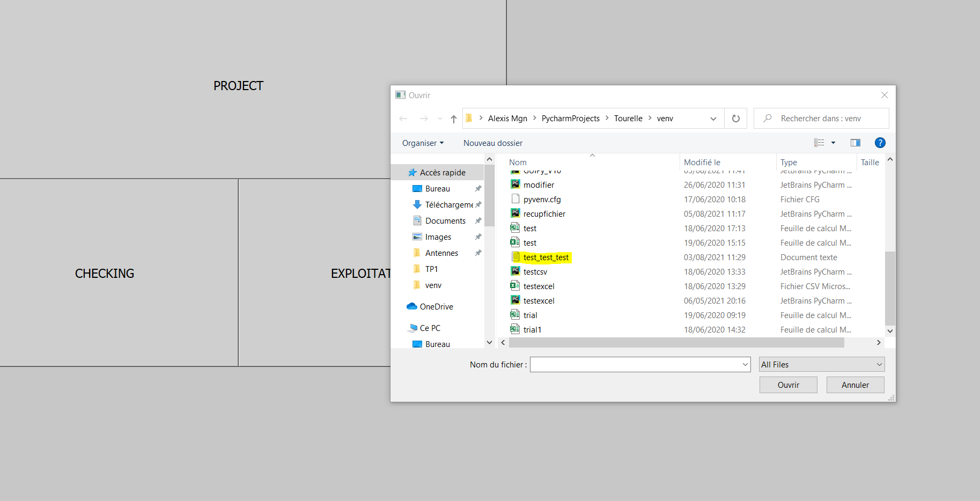Click the view layout icon
This screenshot has width=980, height=501.
pos(819,143)
